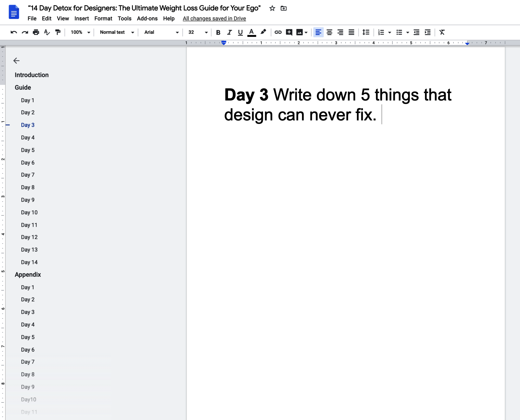Increase indent icon in toolbar
The width and height of the screenshot is (520, 420).
tap(428, 32)
